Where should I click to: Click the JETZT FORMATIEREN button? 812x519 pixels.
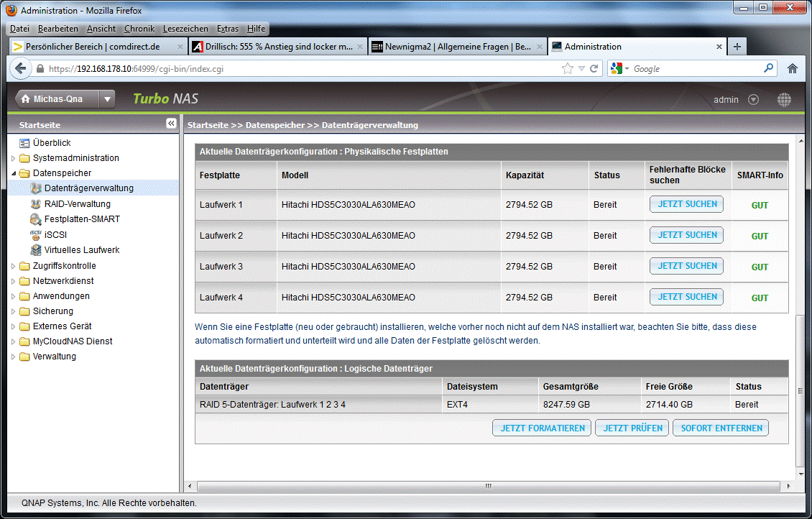(542, 428)
